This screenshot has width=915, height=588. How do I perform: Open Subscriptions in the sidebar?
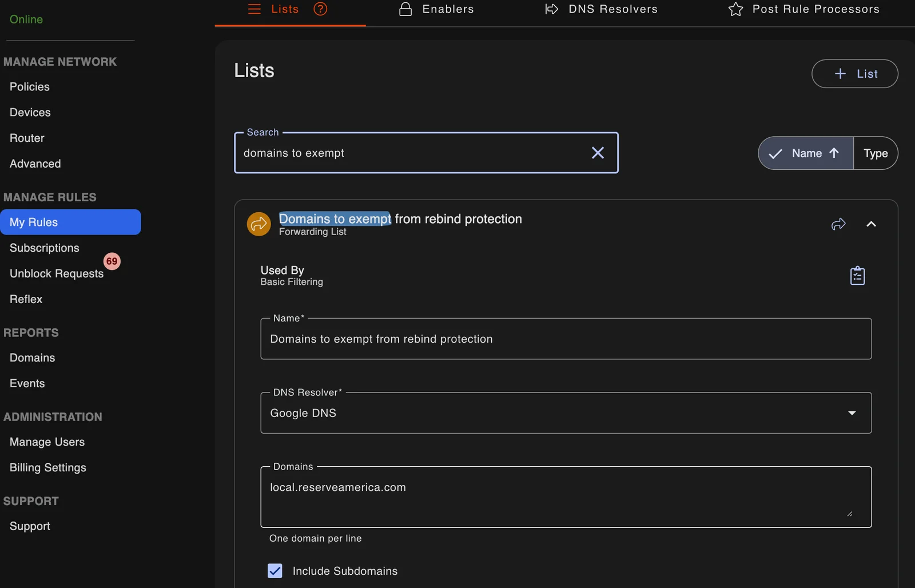(45, 248)
